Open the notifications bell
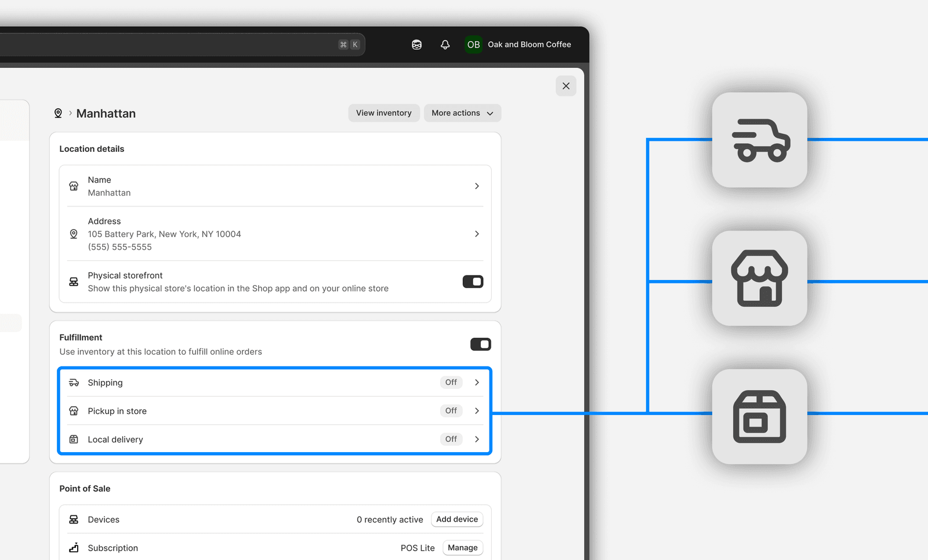The width and height of the screenshot is (928, 560). (445, 45)
